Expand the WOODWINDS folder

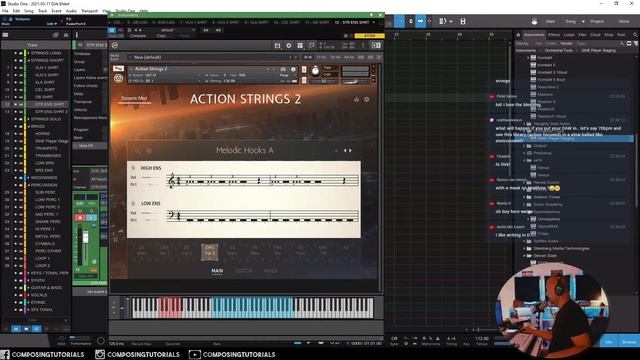click(29, 178)
